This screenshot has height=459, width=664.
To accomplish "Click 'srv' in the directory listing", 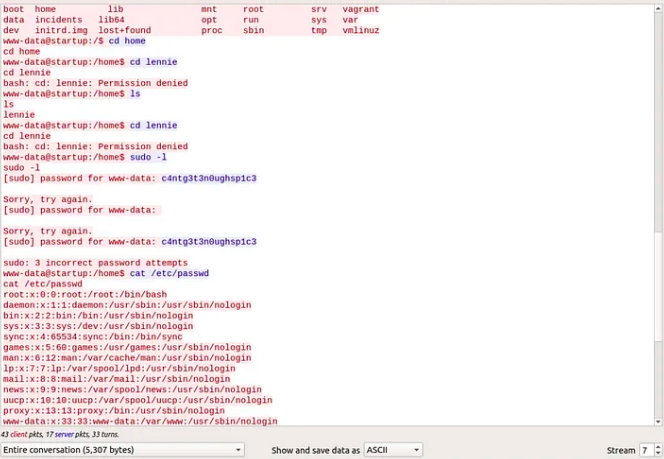I will click(x=319, y=9).
